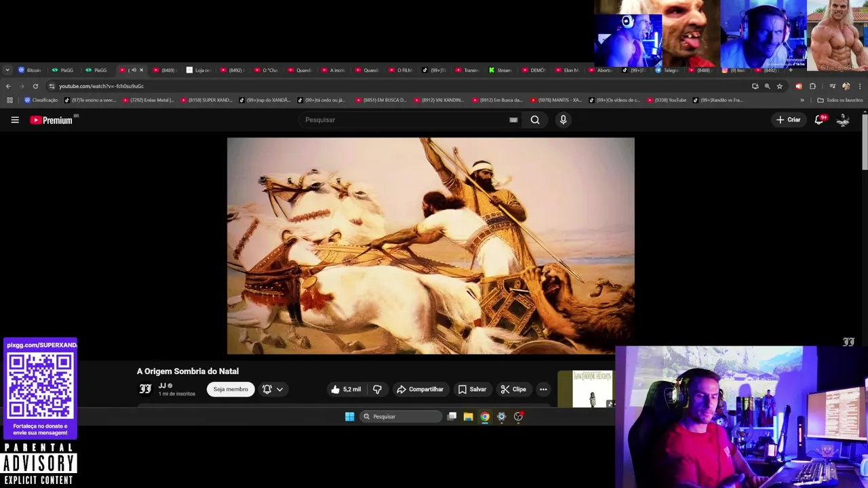Click the Seja membro button

coord(231,389)
